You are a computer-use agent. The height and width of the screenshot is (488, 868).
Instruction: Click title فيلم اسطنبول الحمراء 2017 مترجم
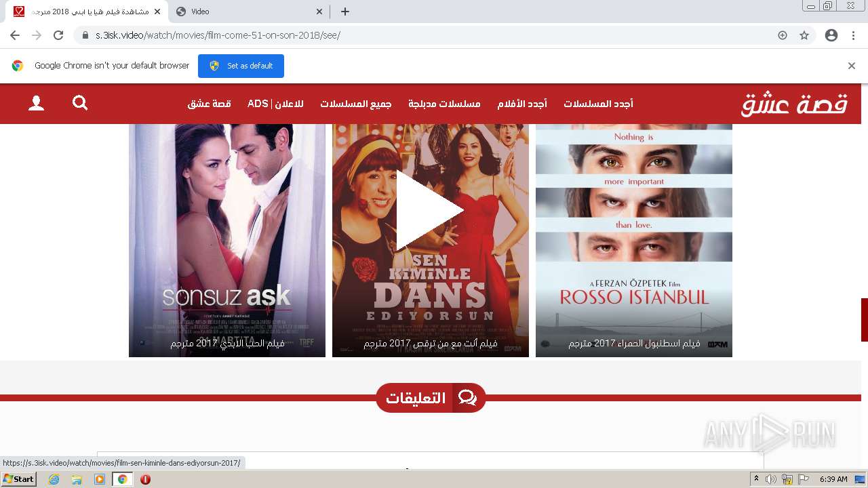coord(634,344)
